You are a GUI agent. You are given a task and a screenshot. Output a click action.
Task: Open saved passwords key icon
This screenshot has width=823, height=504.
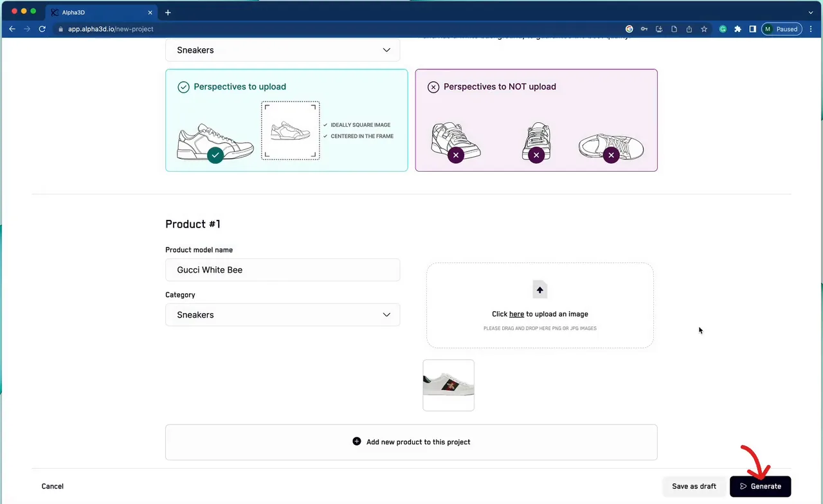tap(644, 29)
